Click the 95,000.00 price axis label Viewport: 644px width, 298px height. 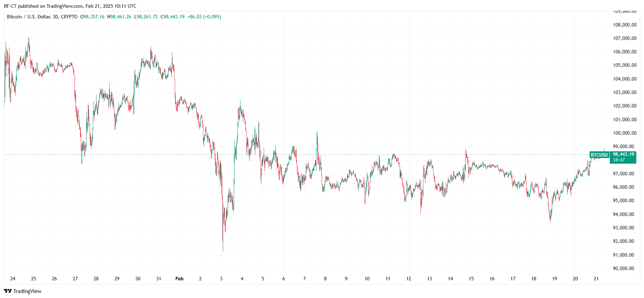point(624,200)
